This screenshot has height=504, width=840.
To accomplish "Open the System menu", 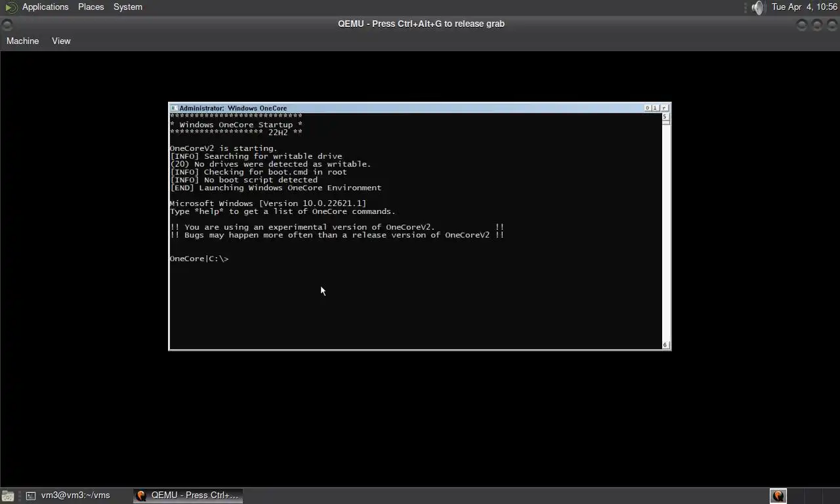I will (x=127, y=7).
